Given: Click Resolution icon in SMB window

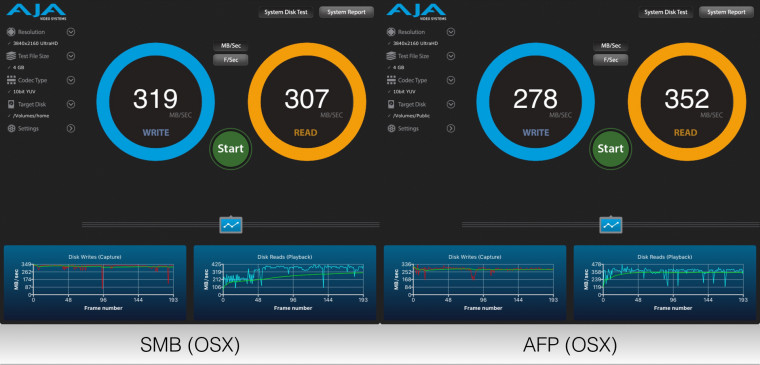Looking at the screenshot, I should (x=11, y=32).
